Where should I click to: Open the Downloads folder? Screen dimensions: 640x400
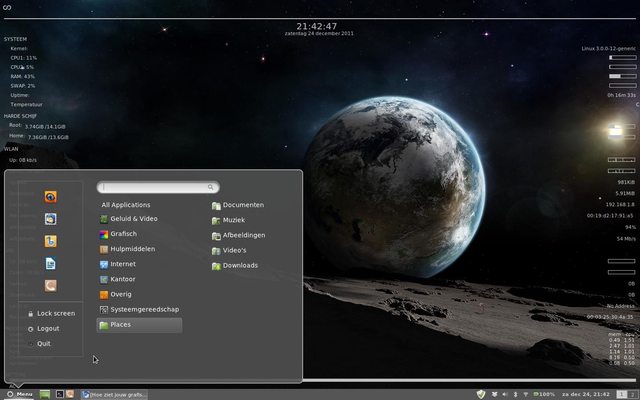coord(235,266)
